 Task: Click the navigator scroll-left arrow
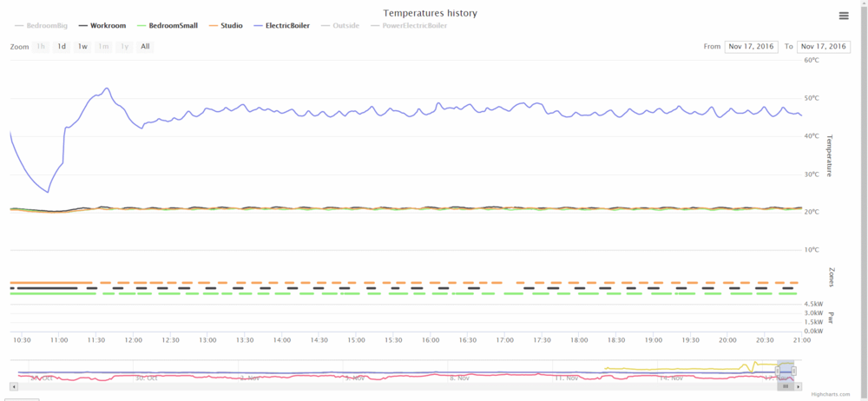click(x=13, y=386)
